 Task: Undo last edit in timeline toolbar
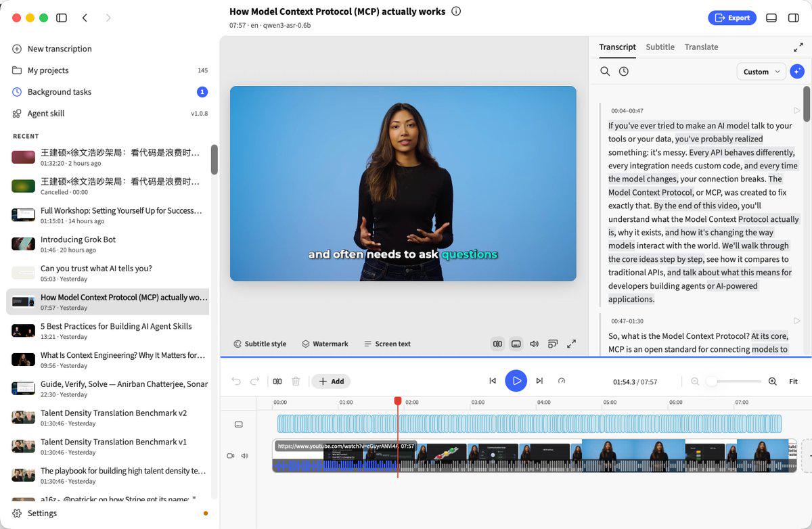(x=236, y=381)
